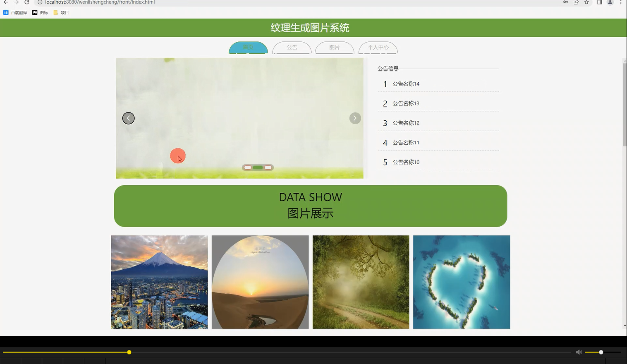Open the 项目 bookmarks folder
This screenshot has height=364, width=627.
[61, 12]
